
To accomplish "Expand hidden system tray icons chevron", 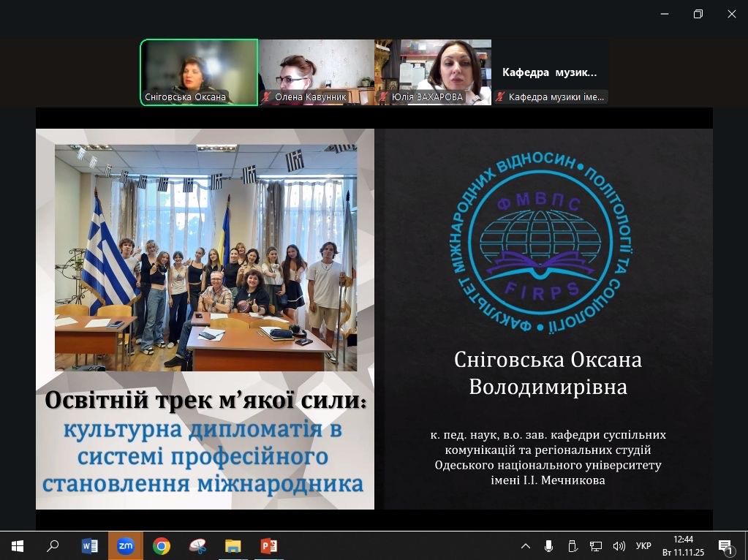I will [526, 545].
